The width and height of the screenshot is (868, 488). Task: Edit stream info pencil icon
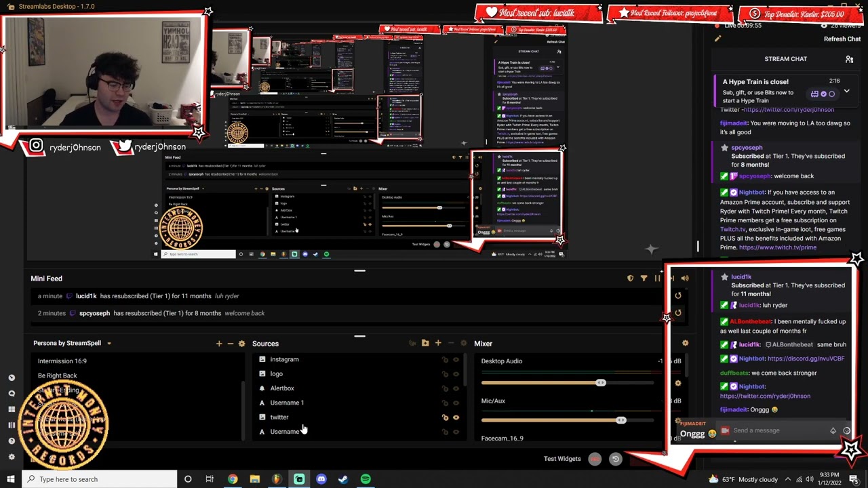tap(717, 39)
